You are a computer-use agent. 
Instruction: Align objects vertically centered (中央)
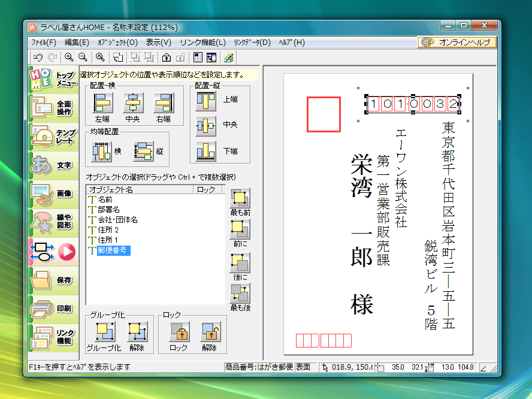click(x=205, y=126)
